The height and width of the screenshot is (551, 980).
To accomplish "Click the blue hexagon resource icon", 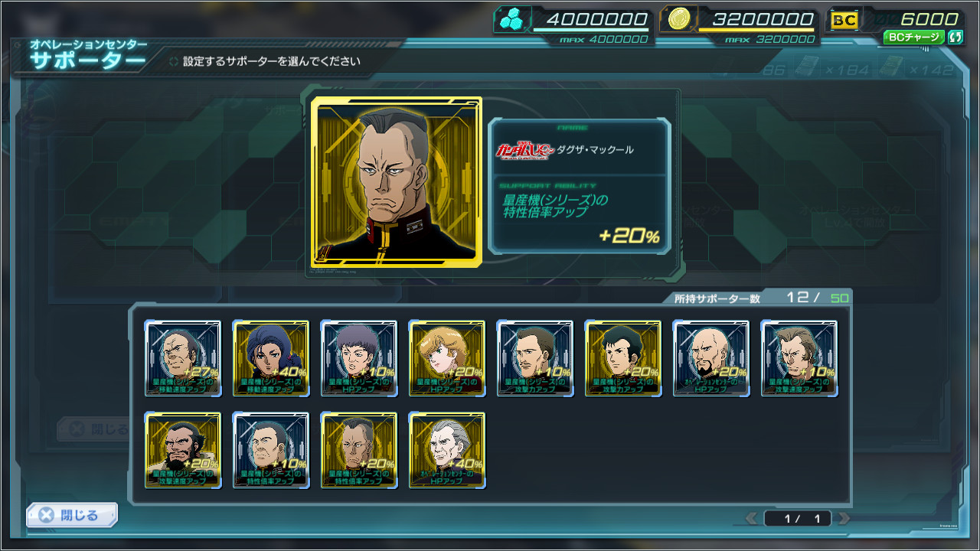I will 509,21.
